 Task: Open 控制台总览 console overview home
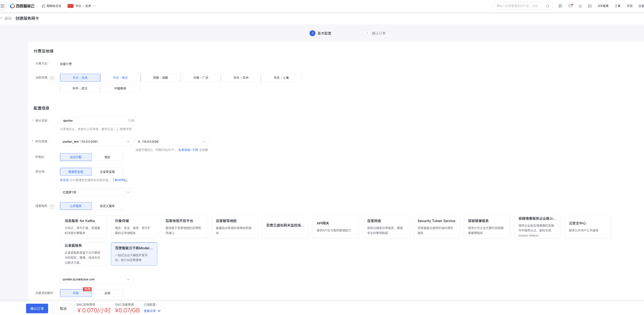point(52,6)
